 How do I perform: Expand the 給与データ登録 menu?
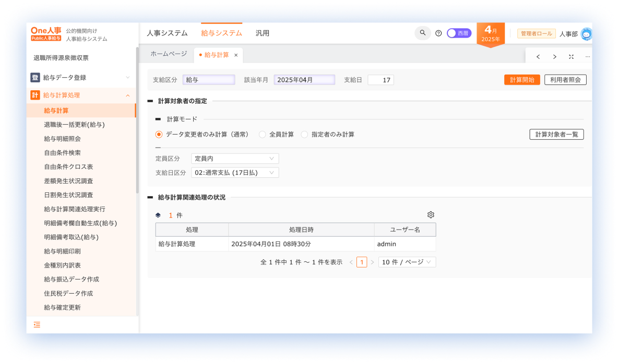127,78
